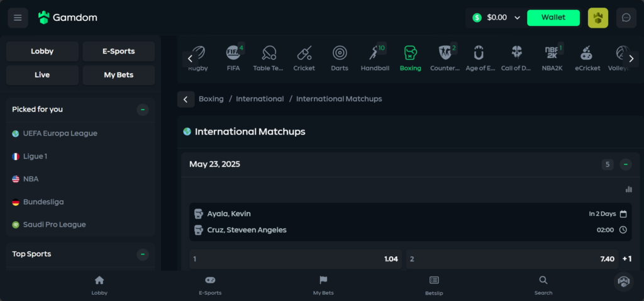The image size is (644, 301).
Task: Open E-Sports in bottom navigation
Action: pyautogui.click(x=210, y=286)
